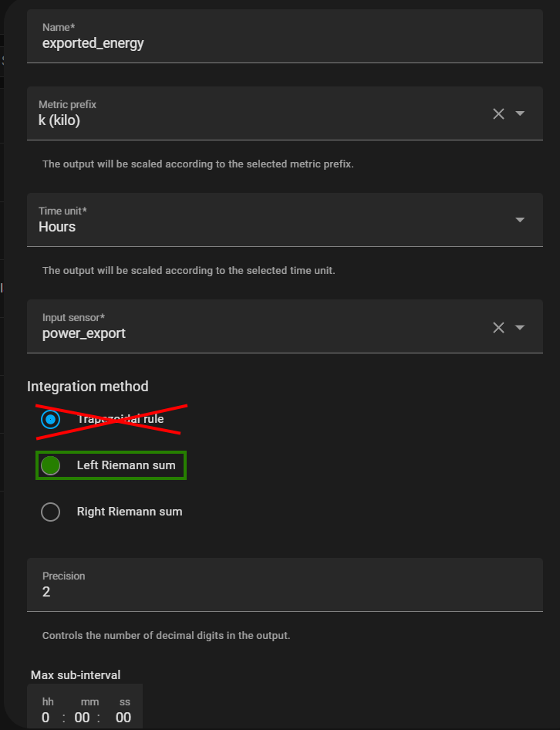Click the 'power_export' input sensor value
This screenshot has height=730, width=560.
(x=83, y=333)
